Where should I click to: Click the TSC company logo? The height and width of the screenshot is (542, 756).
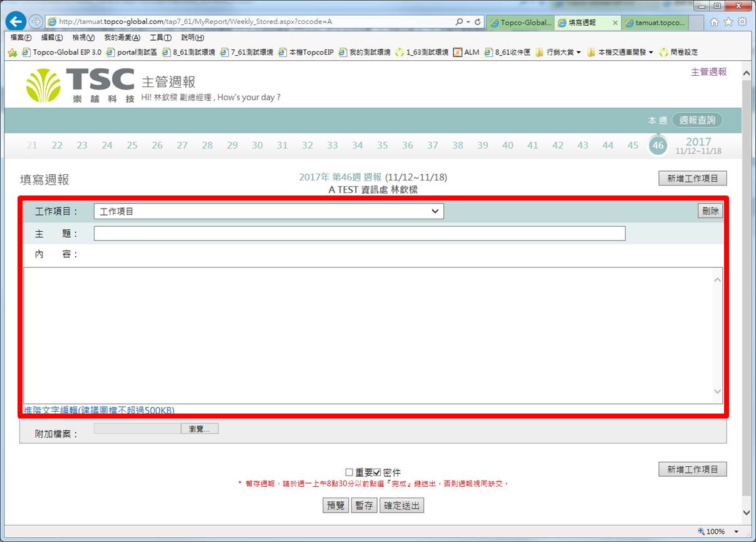(80, 85)
